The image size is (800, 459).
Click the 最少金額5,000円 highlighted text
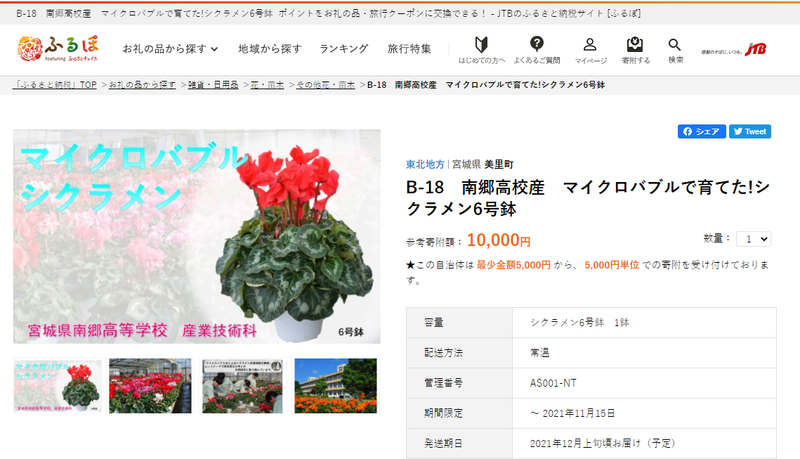pos(513,265)
